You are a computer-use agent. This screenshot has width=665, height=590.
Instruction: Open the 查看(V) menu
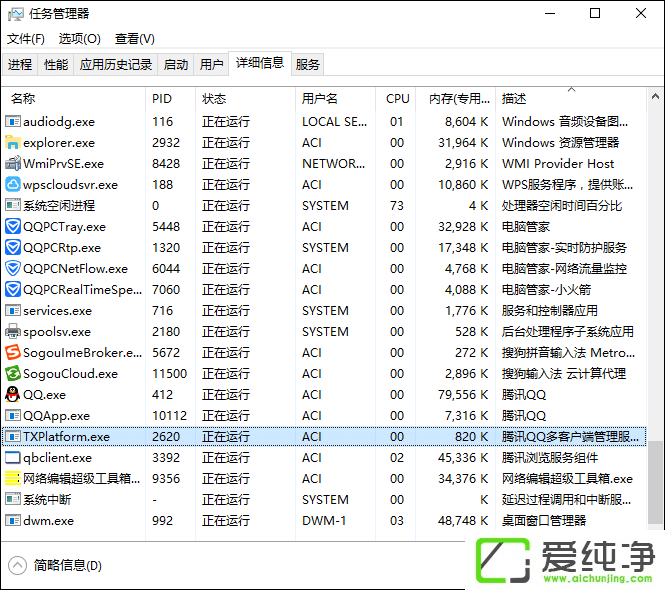[134, 39]
